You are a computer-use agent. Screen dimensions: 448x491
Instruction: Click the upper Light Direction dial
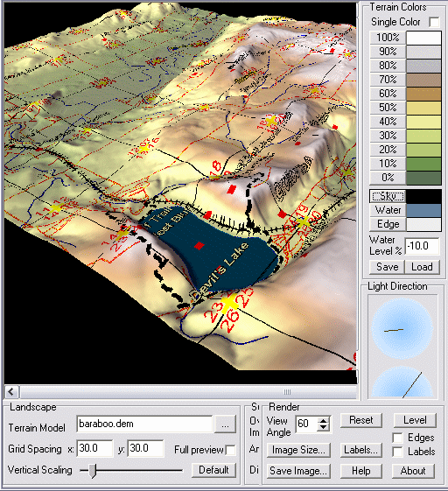(402, 328)
